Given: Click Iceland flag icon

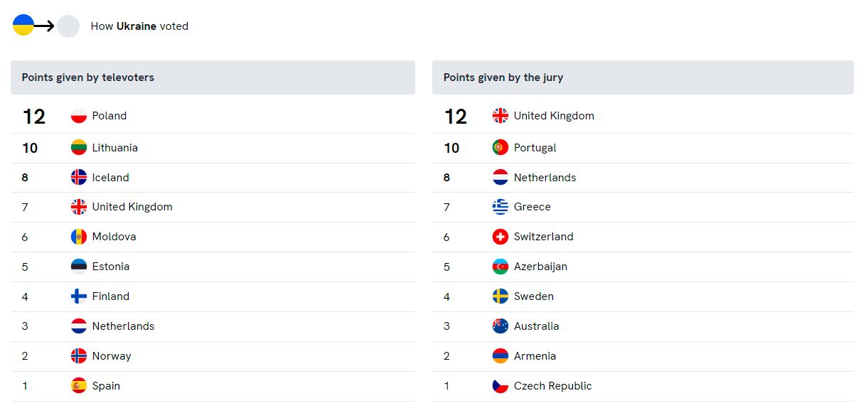Looking at the screenshot, I should click(79, 178).
